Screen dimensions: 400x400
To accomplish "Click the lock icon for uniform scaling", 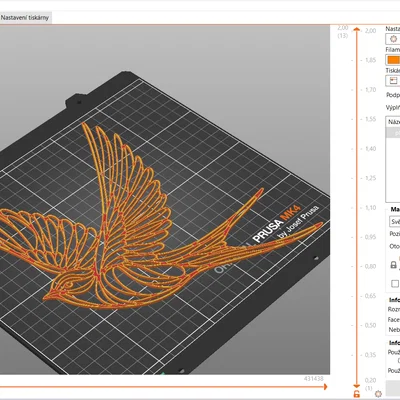I will pos(393,265).
